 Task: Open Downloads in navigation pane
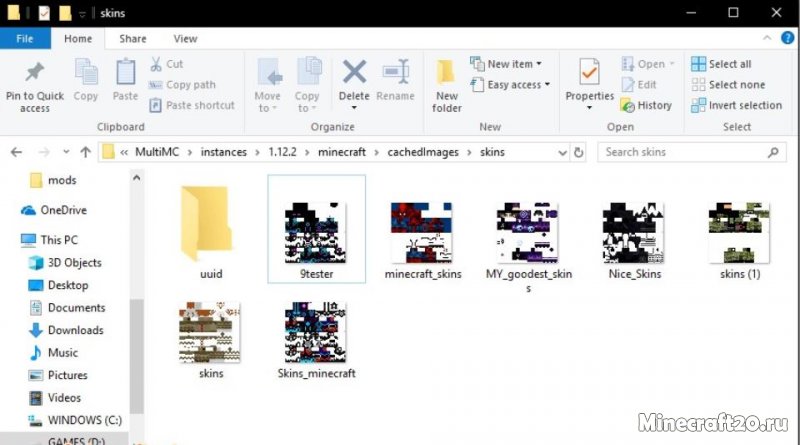(x=75, y=330)
